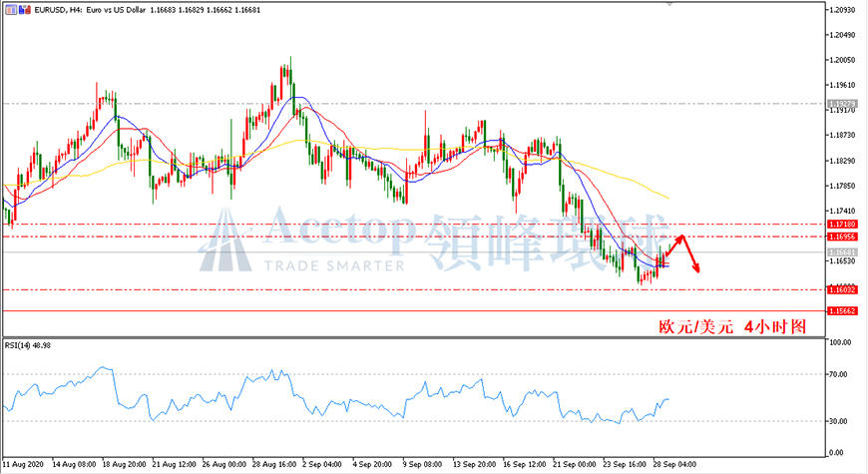
Task: Select the 1.15662 red price level label
Action: [842, 311]
